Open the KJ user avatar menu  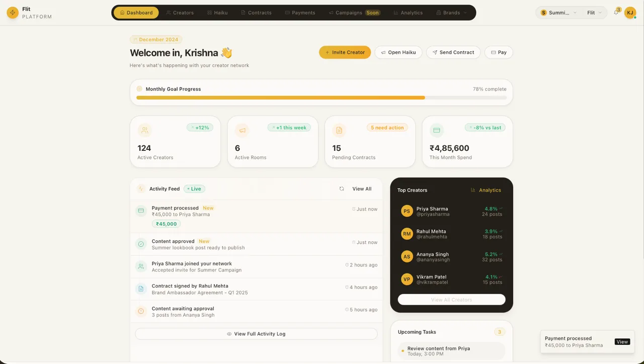[630, 13]
